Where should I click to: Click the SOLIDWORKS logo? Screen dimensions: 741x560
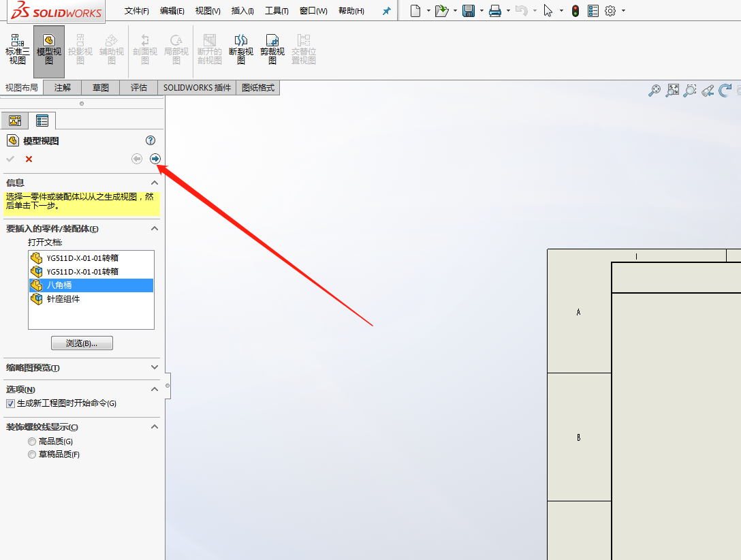tap(57, 11)
